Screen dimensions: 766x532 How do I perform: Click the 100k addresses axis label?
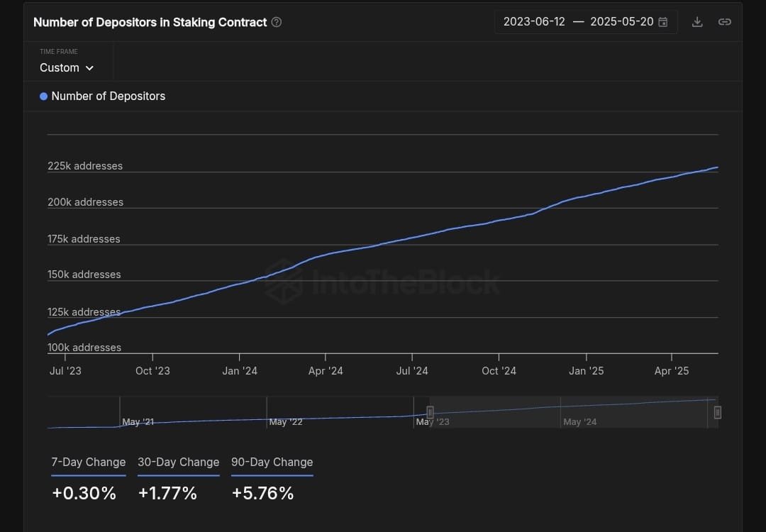pos(84,348)
